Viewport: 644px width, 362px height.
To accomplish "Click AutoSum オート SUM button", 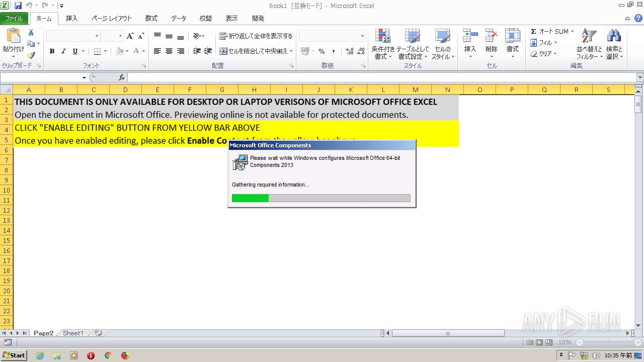I will pyautogui.click(x=551, y=31).
